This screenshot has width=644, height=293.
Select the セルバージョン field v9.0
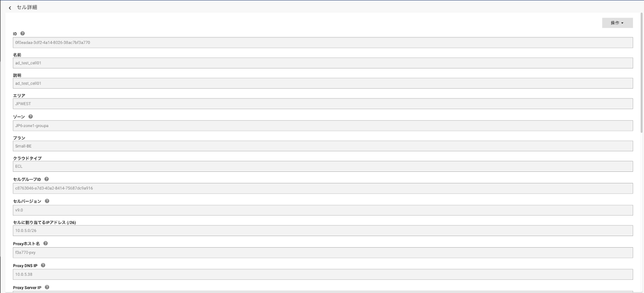(x=323, y=210)
